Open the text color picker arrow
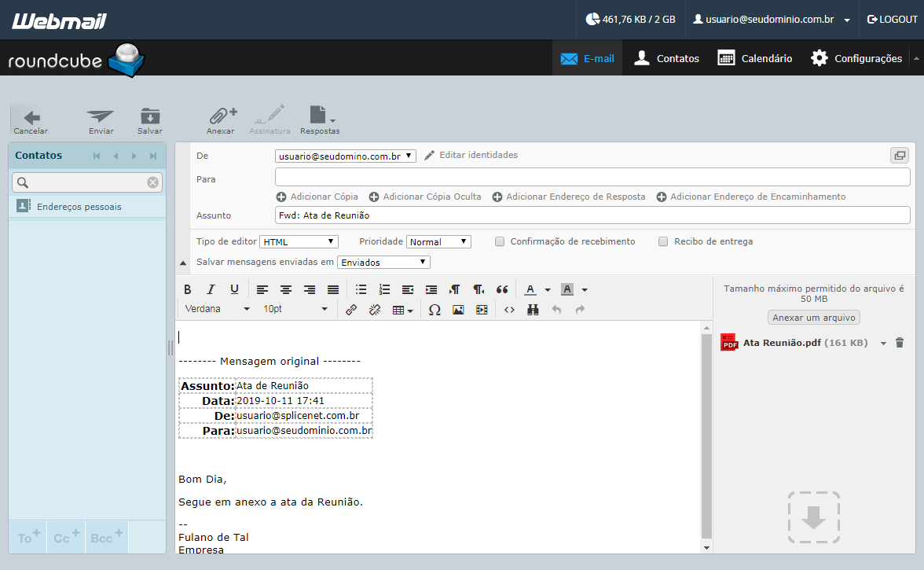Screen dimensions: 924x570 click(x=548, y=289)
